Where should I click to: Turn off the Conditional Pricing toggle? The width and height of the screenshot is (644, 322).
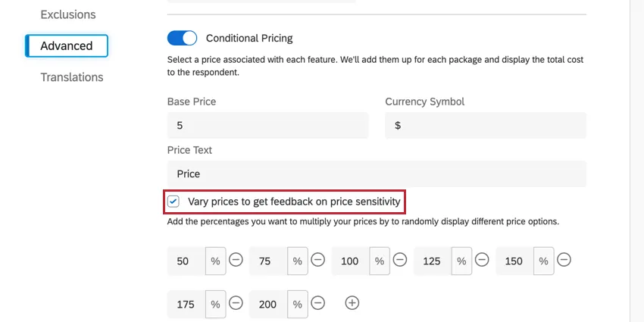point(182,38)
